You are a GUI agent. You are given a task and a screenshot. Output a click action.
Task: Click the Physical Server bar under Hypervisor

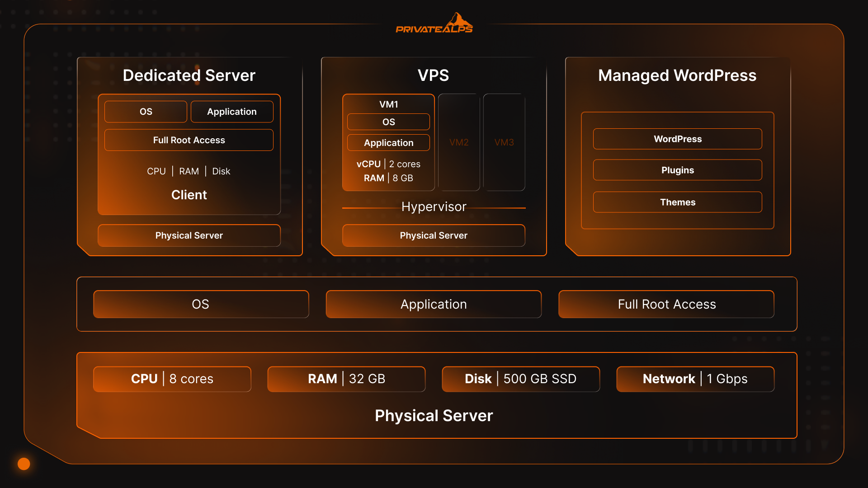(x=434, y=235)
